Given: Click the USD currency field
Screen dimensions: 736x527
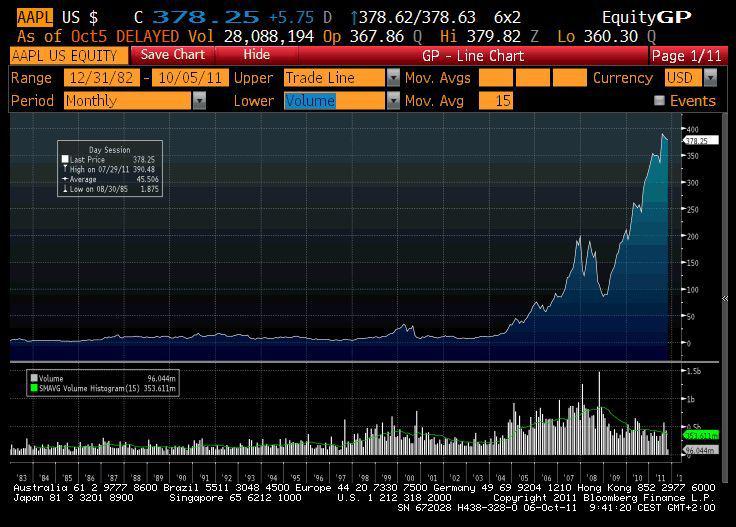Looking at the screenshot, I should coord(683,77).
